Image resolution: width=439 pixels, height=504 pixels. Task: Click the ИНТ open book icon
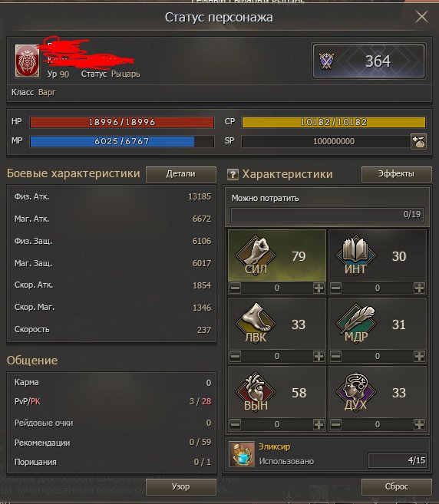[355, 255]
